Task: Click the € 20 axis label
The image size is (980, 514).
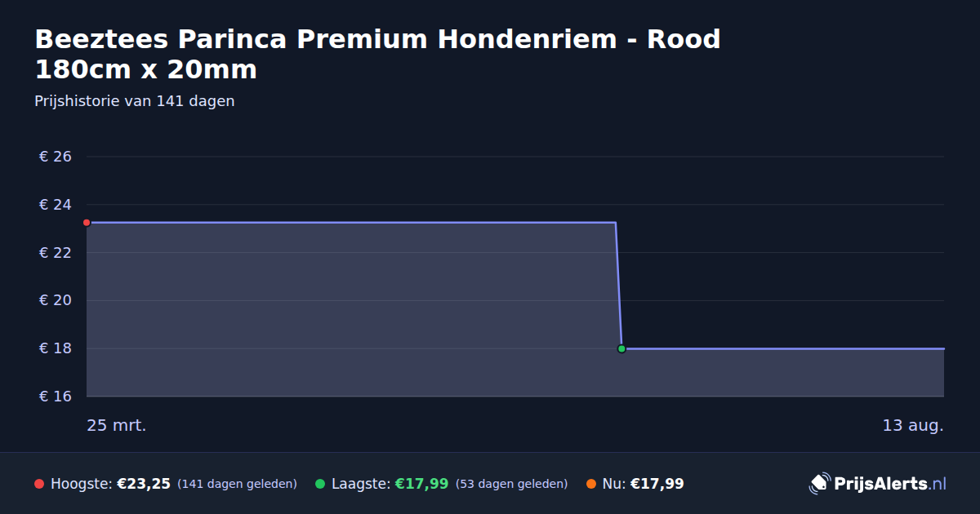Action: [56, 300]
